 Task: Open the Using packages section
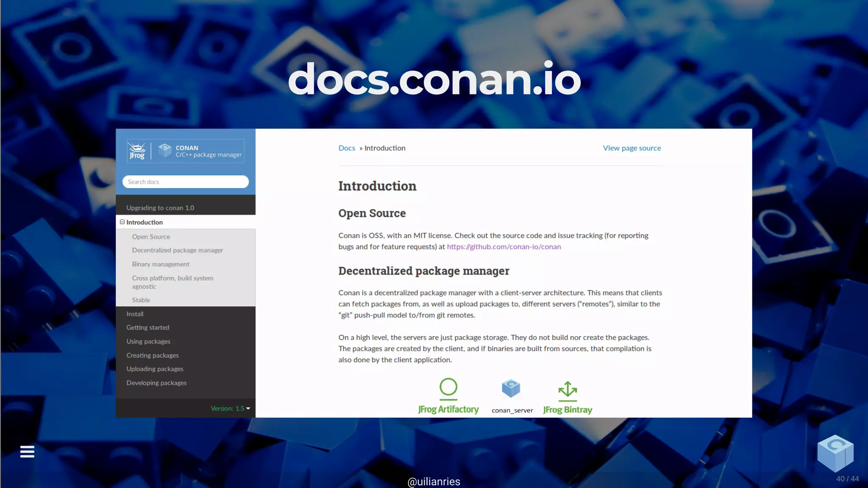(148, 341)
